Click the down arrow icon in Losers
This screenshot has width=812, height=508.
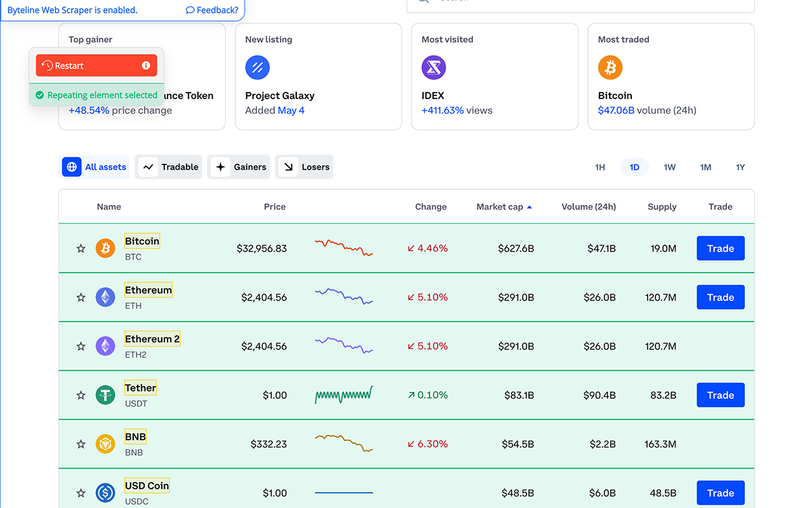(x=288, y=167)
